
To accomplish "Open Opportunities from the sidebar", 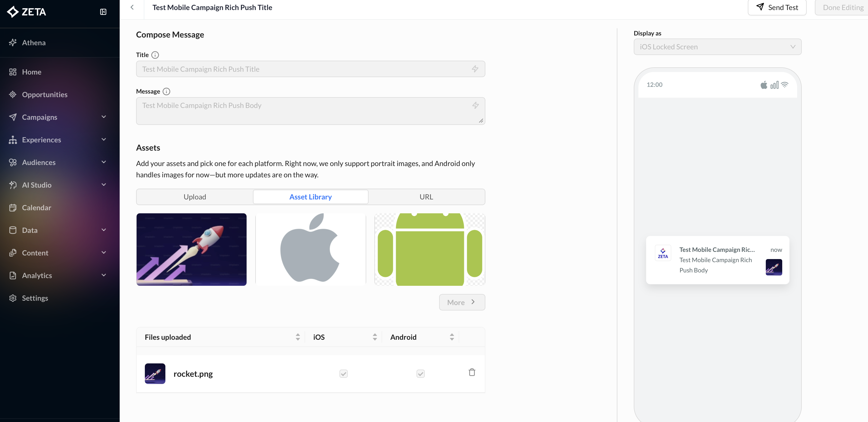I will pos(44,95).
